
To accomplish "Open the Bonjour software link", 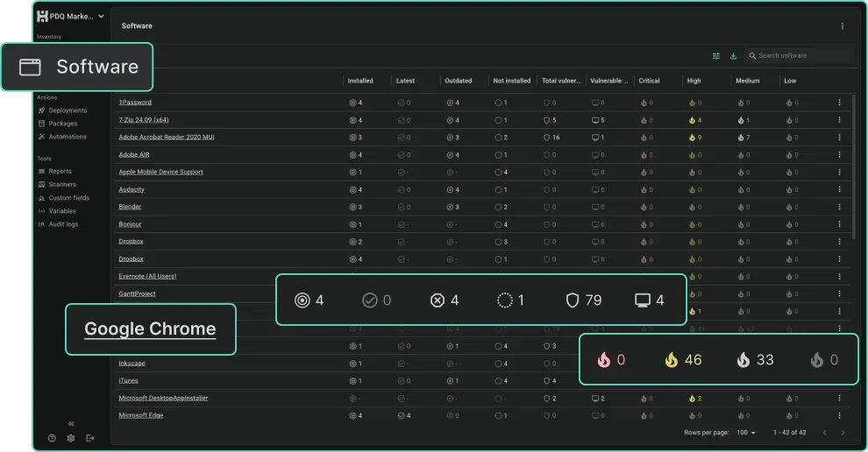I will point(130,224).
